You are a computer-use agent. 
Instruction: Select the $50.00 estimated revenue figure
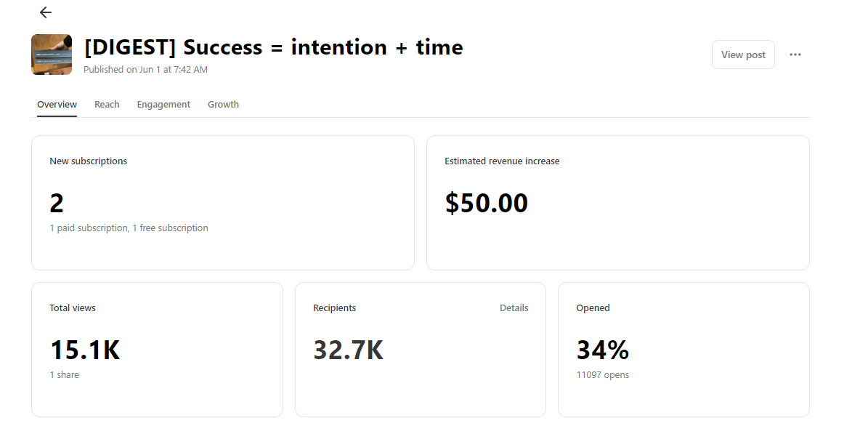[x=486, y=204]
